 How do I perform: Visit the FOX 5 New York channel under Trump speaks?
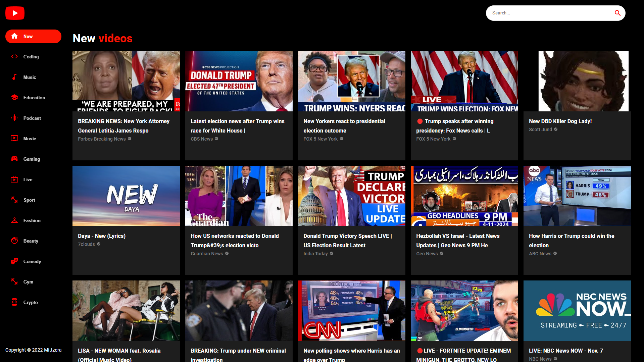click(x=433, y=139)
